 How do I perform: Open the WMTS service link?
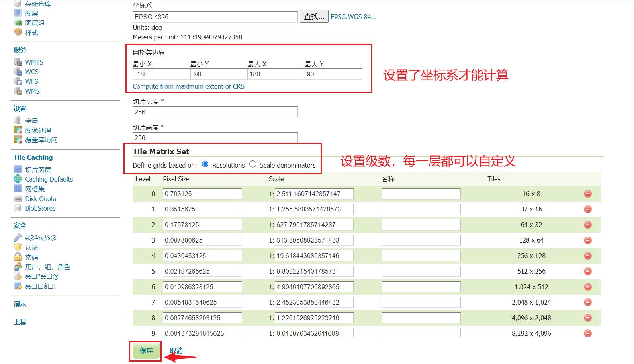click(34, 62)
